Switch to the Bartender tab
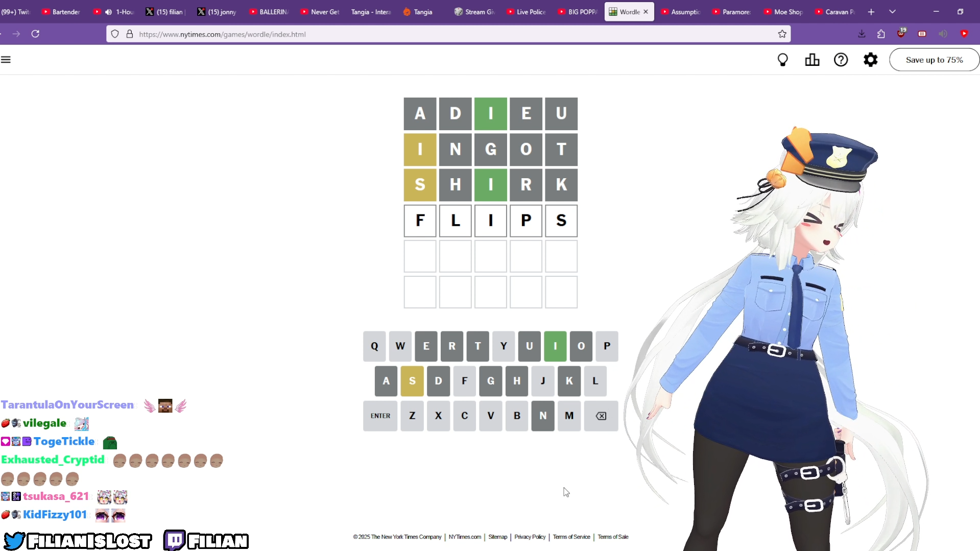 pyautogui.click(x=61, y=12)
